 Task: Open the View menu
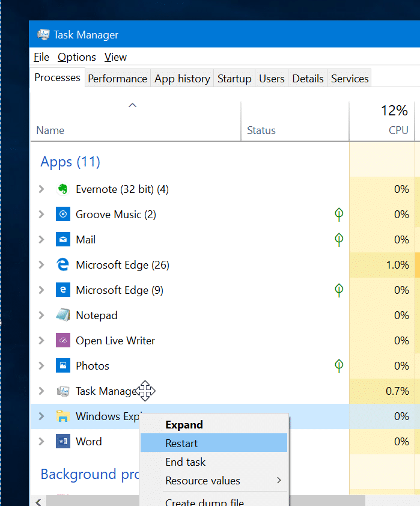click(x=115, y=57)
